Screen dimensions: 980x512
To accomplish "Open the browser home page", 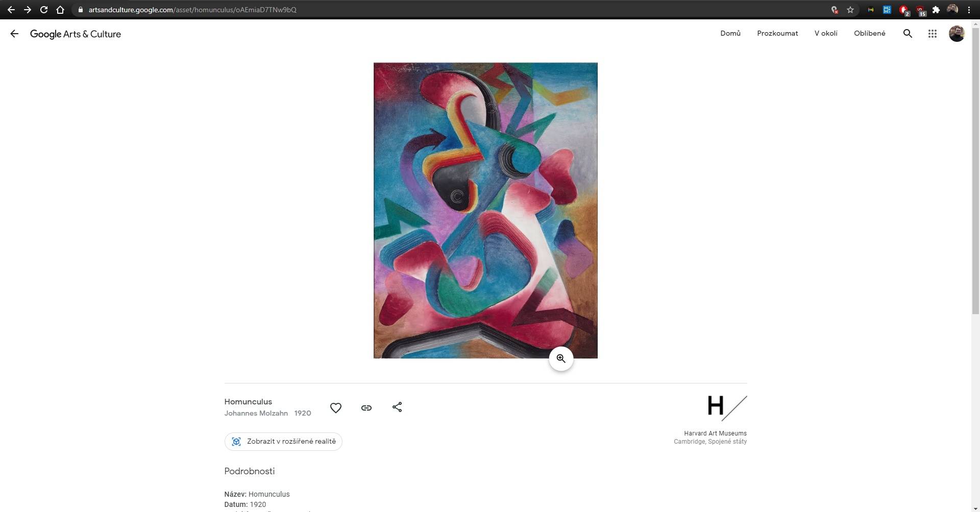I will 60,10.
